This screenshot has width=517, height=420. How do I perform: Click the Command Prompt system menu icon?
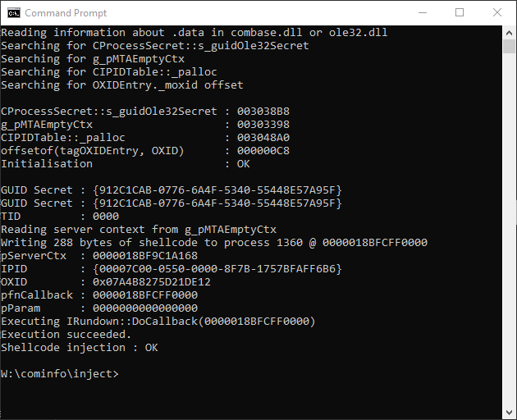14,13
